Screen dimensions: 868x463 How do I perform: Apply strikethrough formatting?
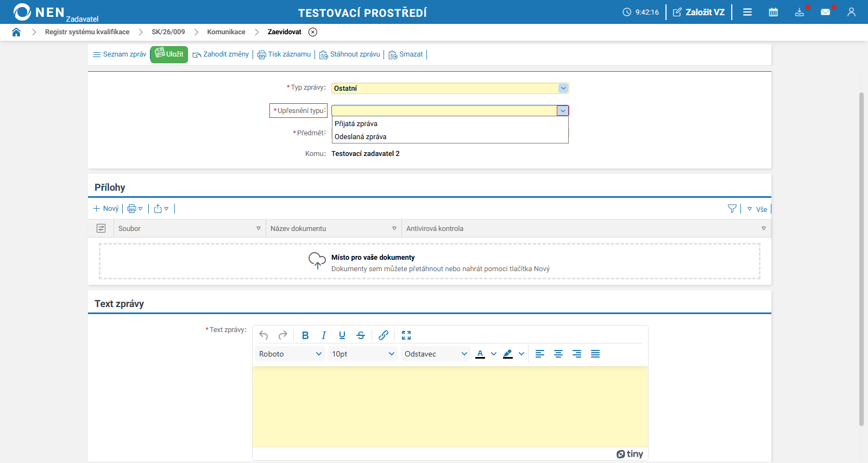click(x=361, y=335)
